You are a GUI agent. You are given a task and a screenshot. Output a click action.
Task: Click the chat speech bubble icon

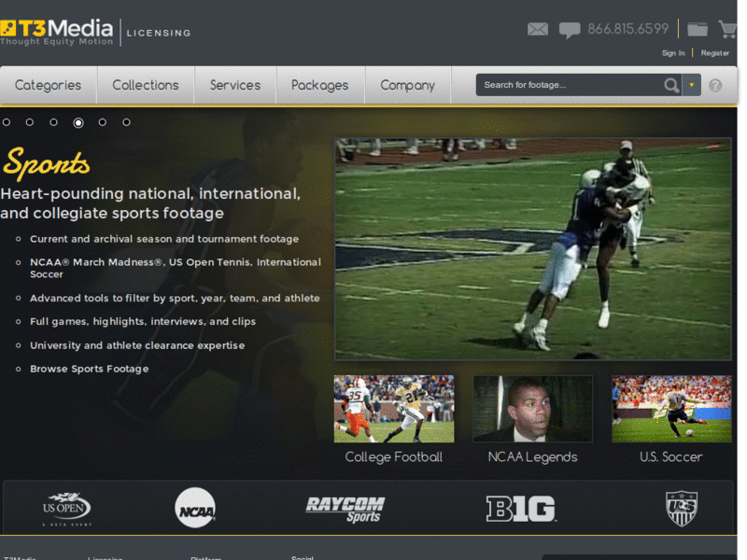pyautogui.click(x=570, y=31)
